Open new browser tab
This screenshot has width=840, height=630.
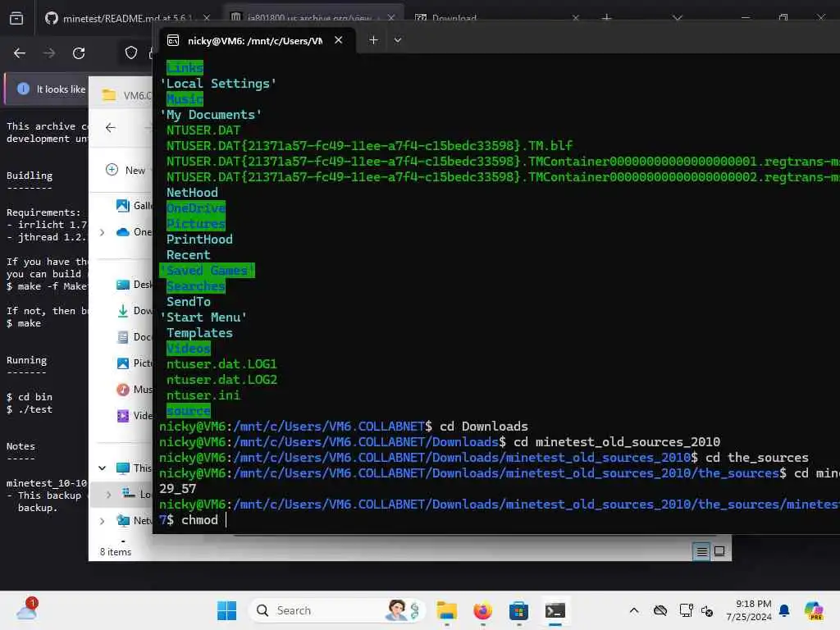point(606,18)
